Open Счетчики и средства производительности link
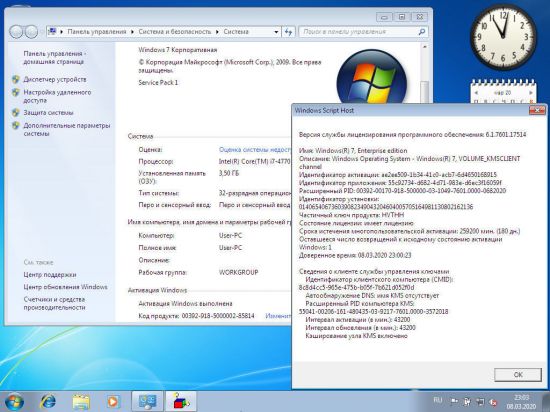Viewport: 550px width, 412px height. pyautogui.click(x=54, y=303)
